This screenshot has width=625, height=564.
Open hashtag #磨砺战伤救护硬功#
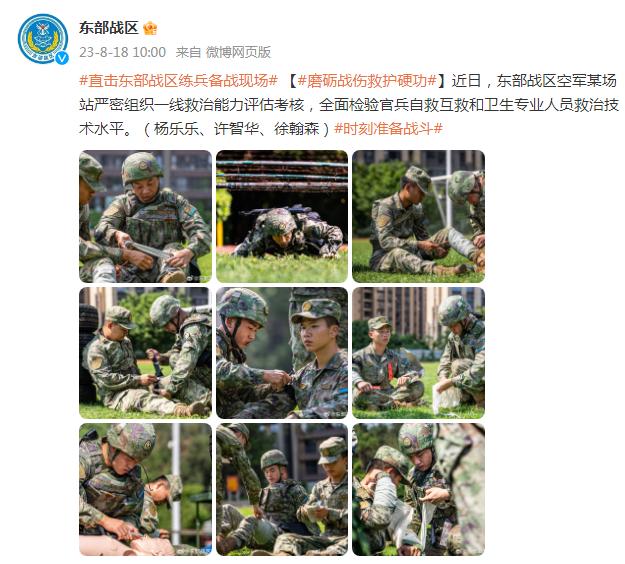pos(367,81)
